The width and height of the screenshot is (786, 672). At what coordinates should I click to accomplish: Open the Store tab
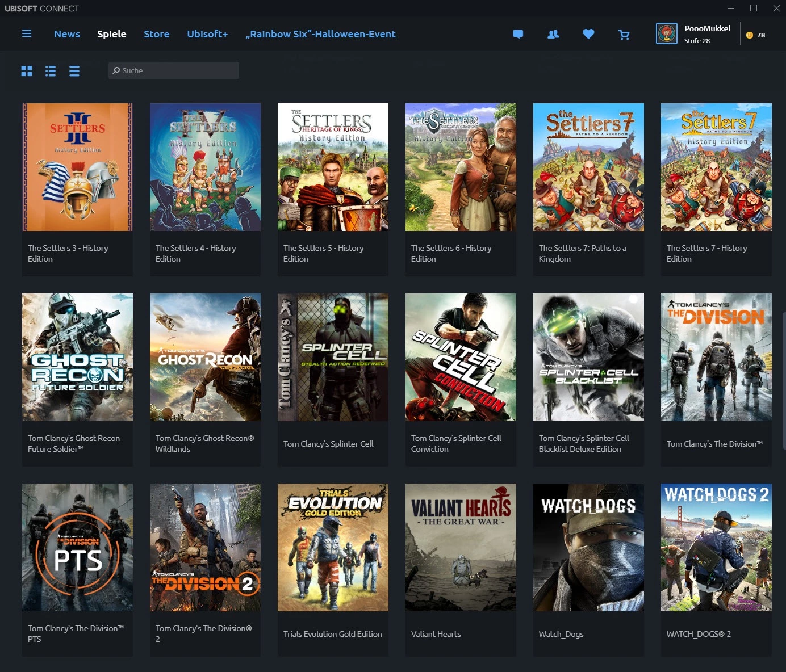pyautogui.click(x=157, y=34)
